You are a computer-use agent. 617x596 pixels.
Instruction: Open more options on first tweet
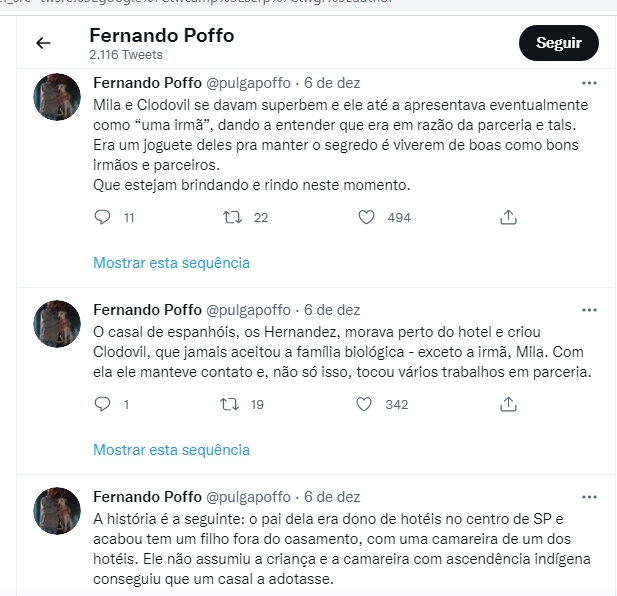point(589,83)
